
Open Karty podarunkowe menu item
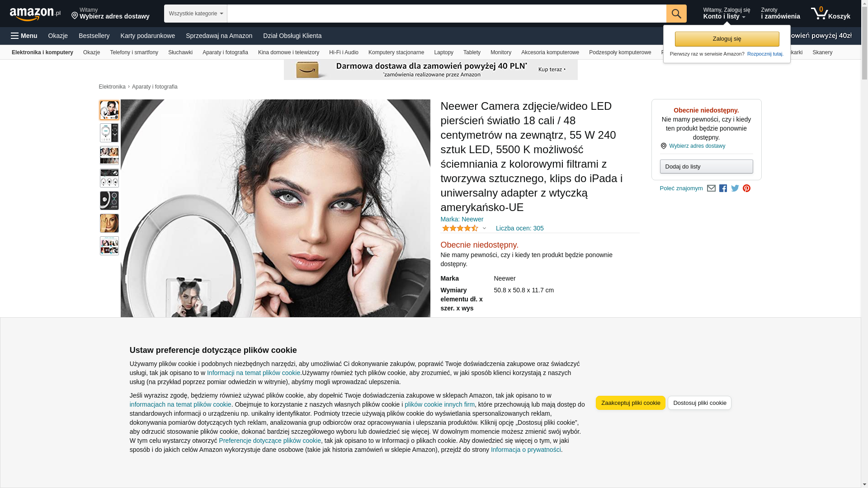(147, 36)
